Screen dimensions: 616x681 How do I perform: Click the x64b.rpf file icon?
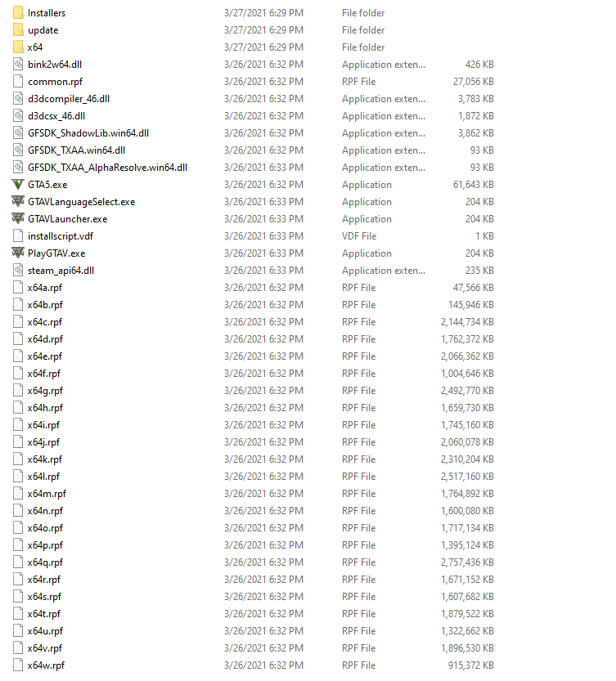click(x=18, y=304)
